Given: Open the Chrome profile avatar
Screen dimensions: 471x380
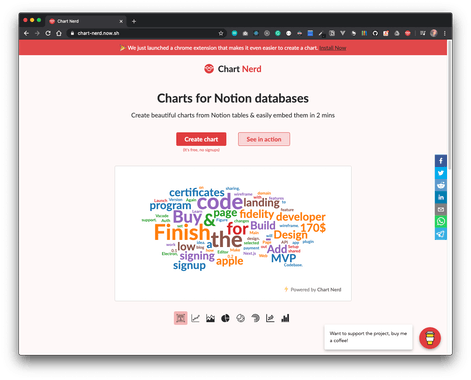Looking at the screenshot, I should coord(434,33).
